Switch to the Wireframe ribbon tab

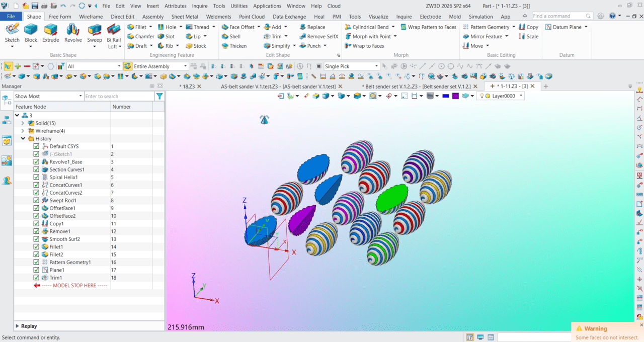91,17
